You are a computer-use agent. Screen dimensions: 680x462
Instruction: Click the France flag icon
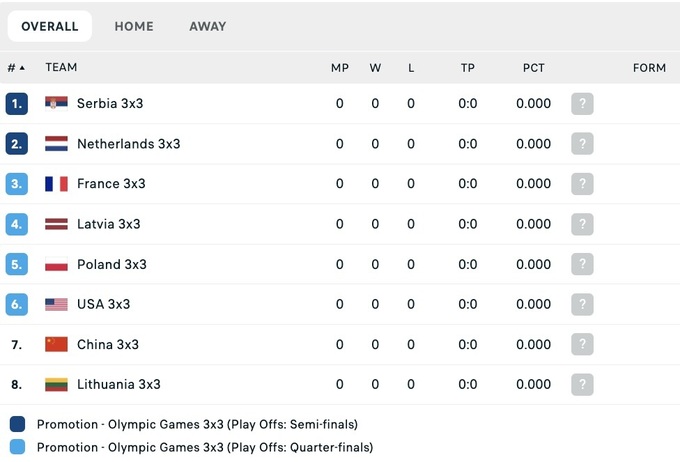[56, 184]
